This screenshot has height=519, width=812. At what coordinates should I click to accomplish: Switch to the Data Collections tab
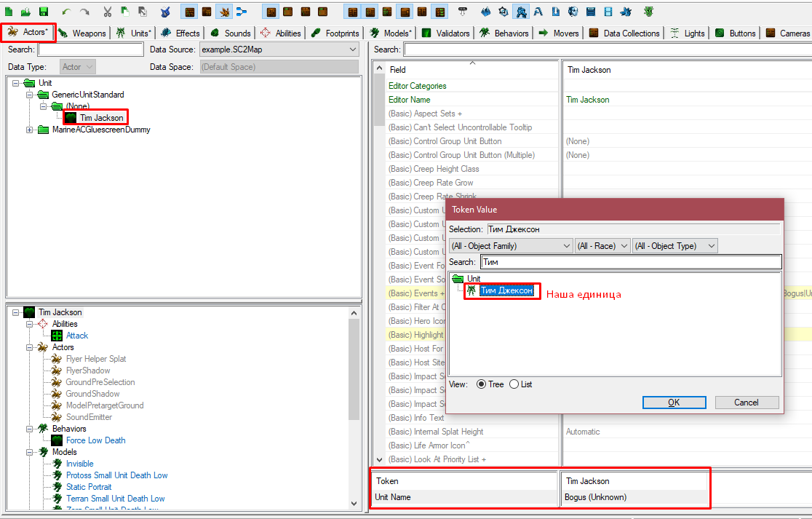pyautogui.click(x=624, y=33)
